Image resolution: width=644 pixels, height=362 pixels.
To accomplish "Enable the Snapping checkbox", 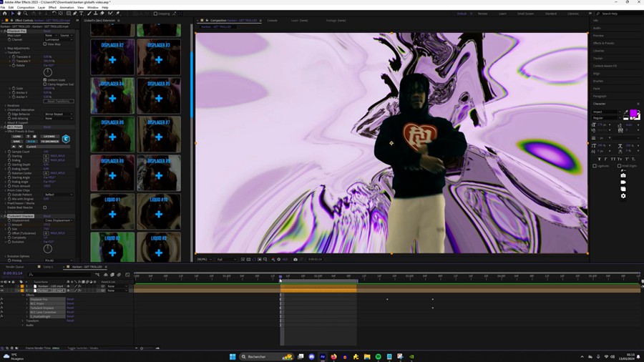I will pos(155,14).
